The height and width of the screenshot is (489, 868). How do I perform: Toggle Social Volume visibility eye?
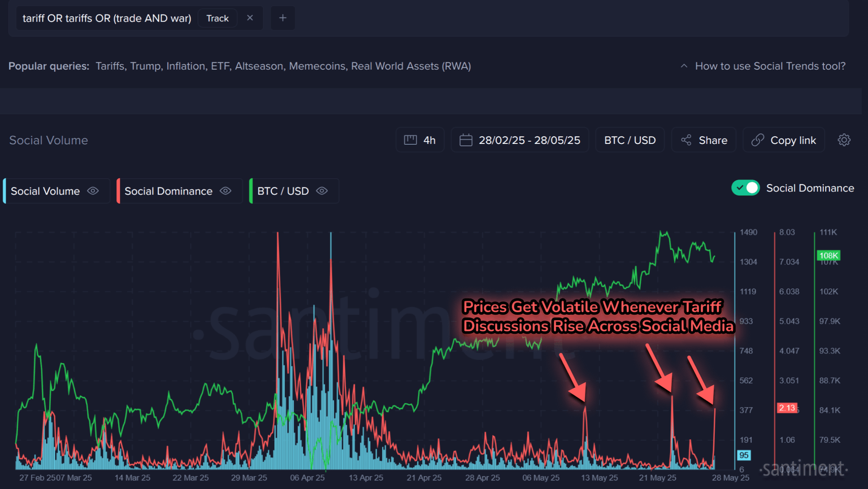[x=93, y=191]
